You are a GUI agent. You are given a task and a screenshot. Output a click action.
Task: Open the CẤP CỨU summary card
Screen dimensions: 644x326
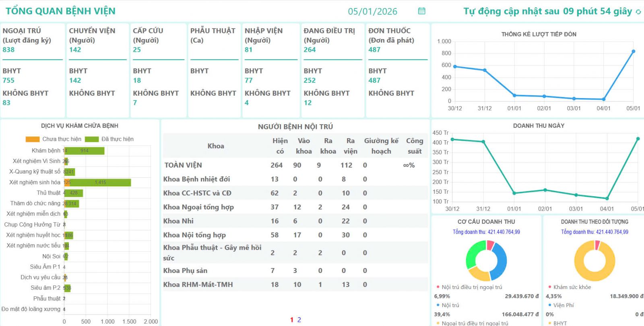[x=158, y=70]
